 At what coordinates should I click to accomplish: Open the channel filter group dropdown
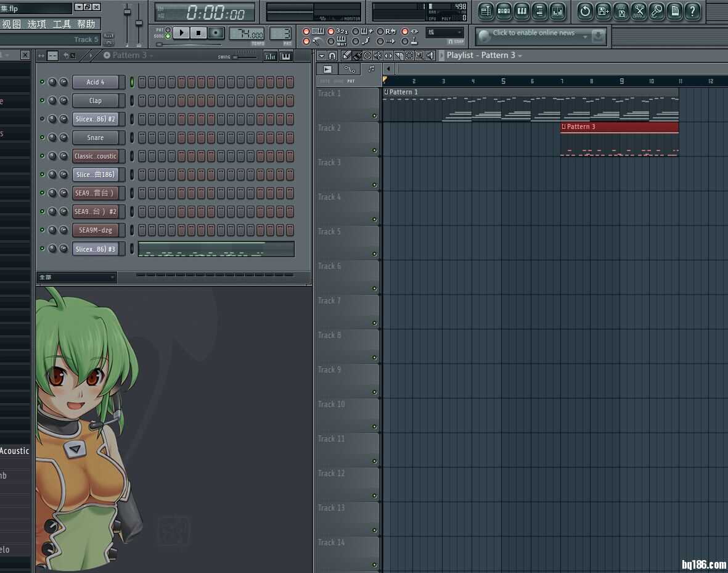click(x=76, y=278)
